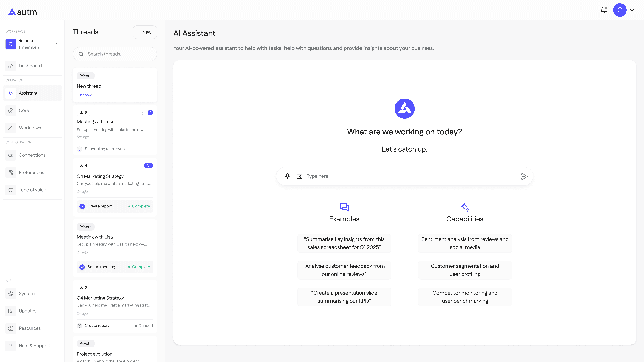The height and width of the screenshot is (362, 644).
Task: Select the Analyse customer feedback example
Action: [x=344, y=270]
